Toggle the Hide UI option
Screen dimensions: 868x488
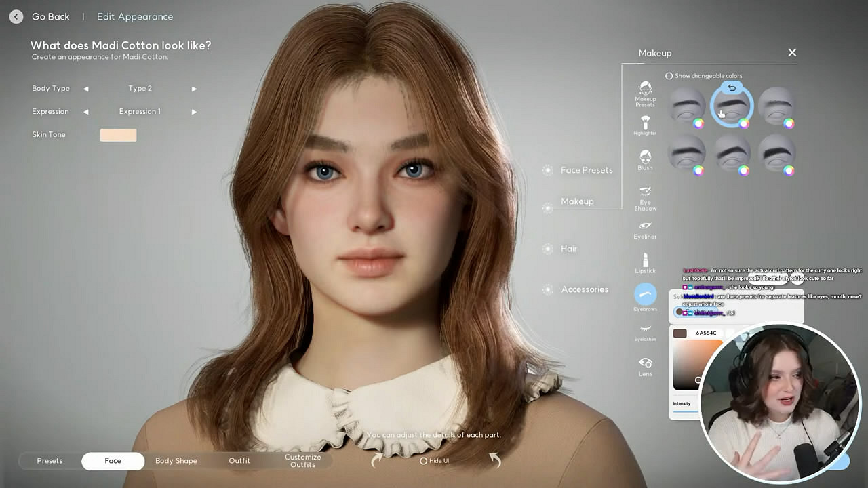tap(423, 461)
